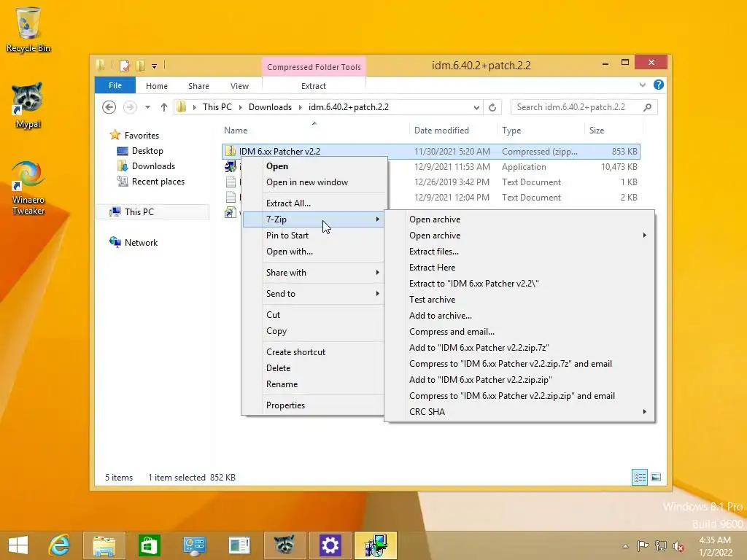Click the Action Center flag tray icon
Viewport: 747px width, 560px height.
tap(643, 546)
